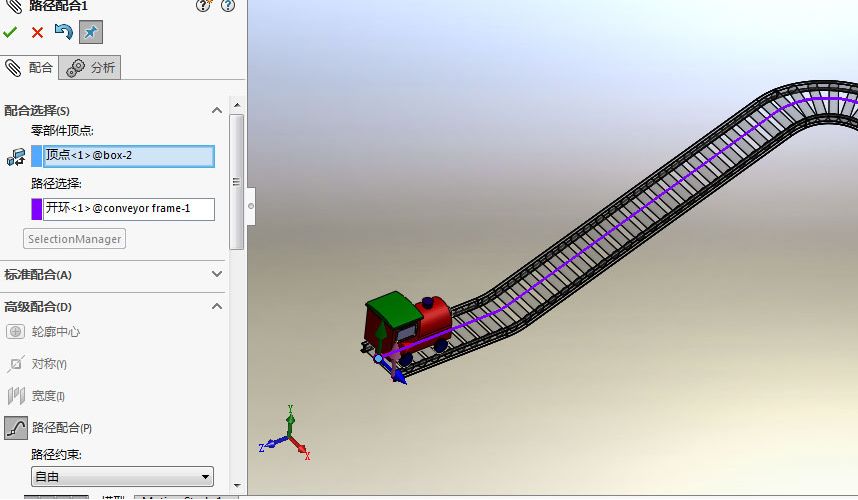
Task: Click the 路径选择 label
Action: [x=56, y=184]
